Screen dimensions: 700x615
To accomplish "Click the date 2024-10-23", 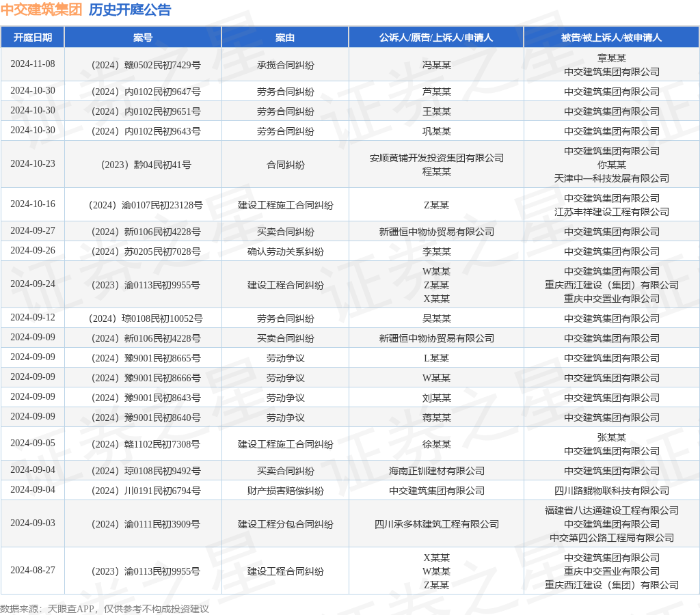I will pyautogui.click(x=33, y=164).
